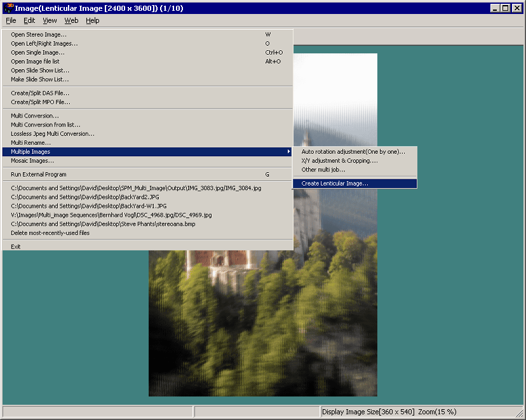Image resolution: width=526 pixels, height=420 pixels.
Task: Select Open Image file list
Action: click(147, 62)
